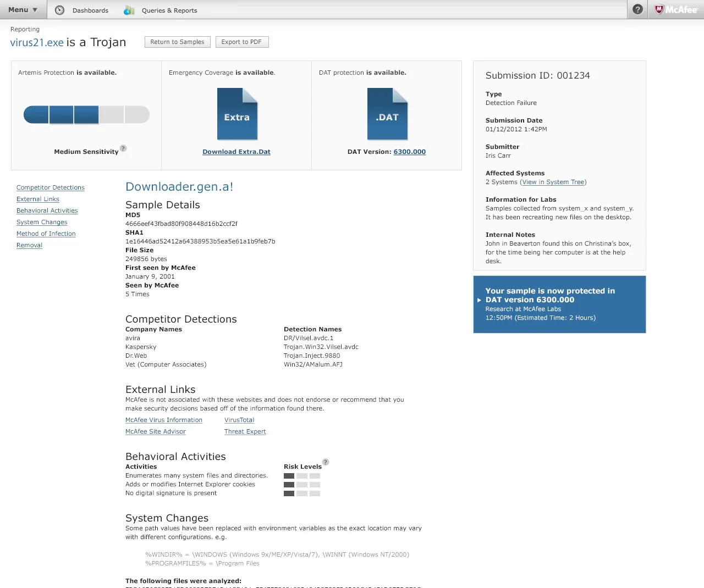704x588 pixels.
Task: Open the Menu dropdown
Action: 22,9
